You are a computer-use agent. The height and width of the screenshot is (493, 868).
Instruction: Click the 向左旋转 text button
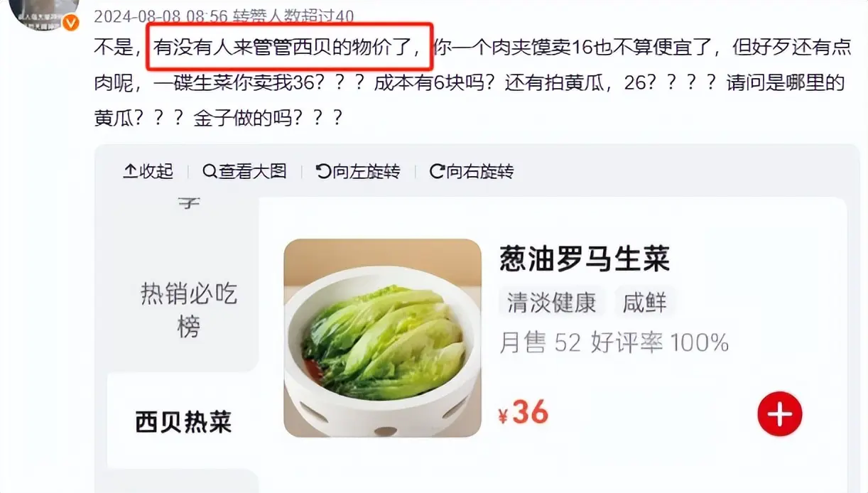[x=358, y=171]
